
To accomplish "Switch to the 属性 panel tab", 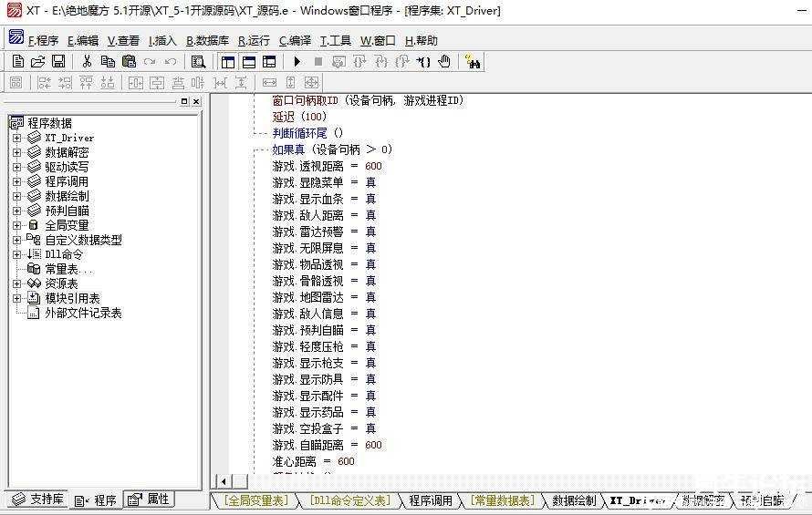I will coord(149,499).
